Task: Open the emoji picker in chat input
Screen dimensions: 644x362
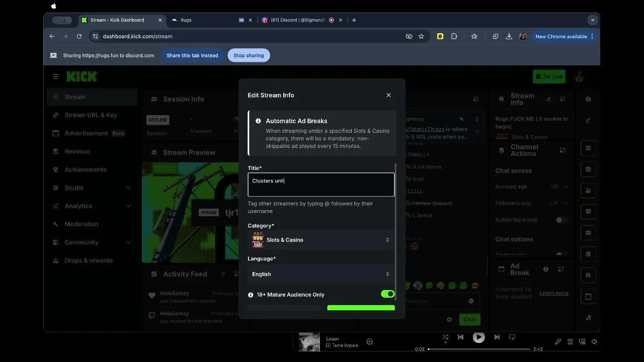Action: coord(471,301)
